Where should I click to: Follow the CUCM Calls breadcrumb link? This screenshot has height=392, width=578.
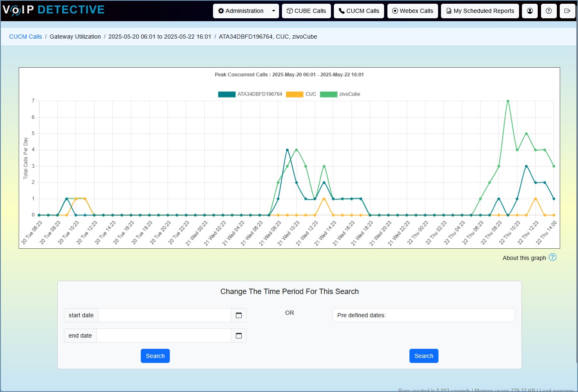(25, 37)
